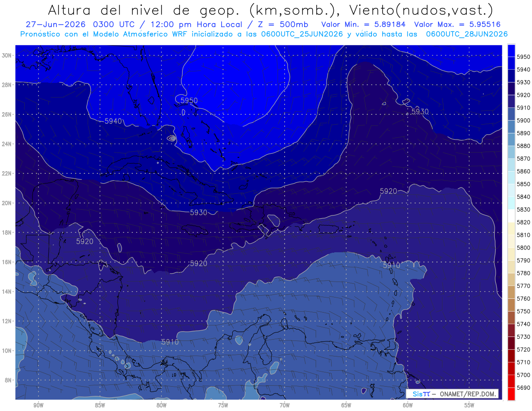Click the ONAMET/REP.DOM. logo box

(x=452, y=394)
